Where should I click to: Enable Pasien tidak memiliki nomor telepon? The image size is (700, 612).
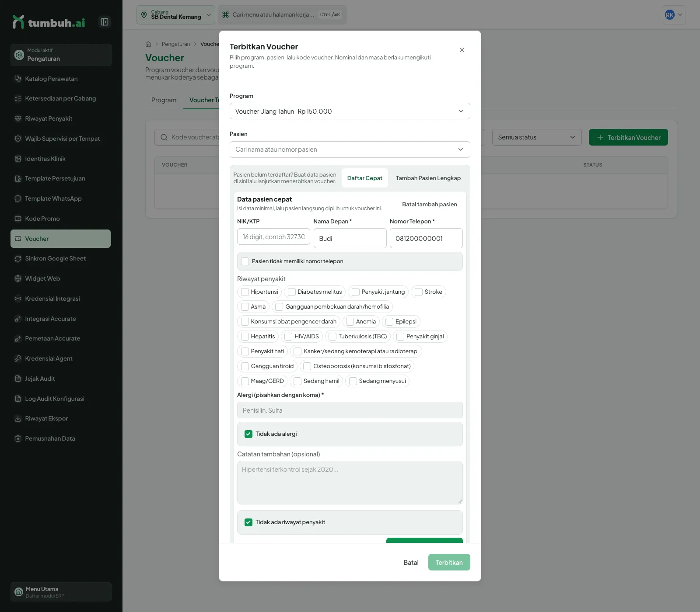click(x=245, y=261)
